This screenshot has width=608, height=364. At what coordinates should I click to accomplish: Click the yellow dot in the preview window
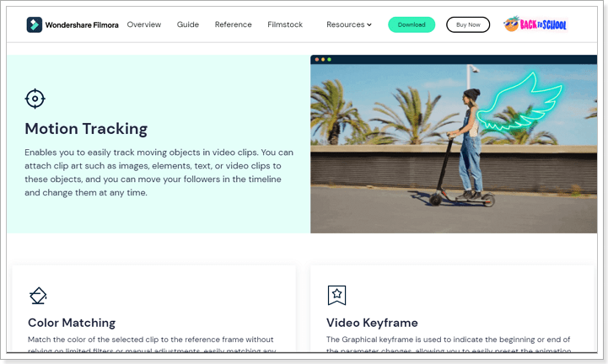(323, 59)
